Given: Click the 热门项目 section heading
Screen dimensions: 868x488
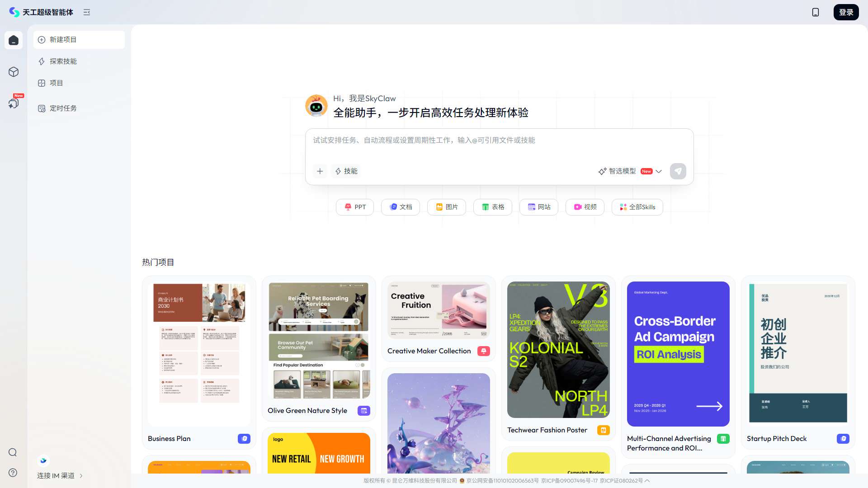Looking at the screenshot, I should tap(158, 263).
